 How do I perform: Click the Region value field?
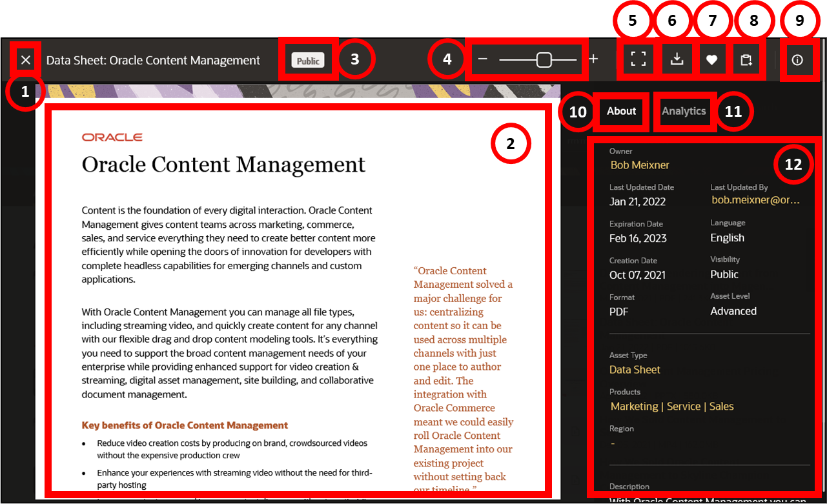612,443
